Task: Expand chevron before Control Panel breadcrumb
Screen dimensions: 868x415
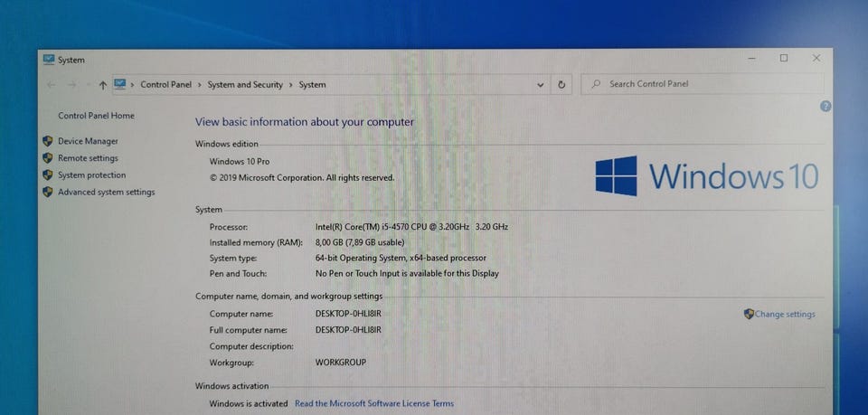Action: [133, 85]
